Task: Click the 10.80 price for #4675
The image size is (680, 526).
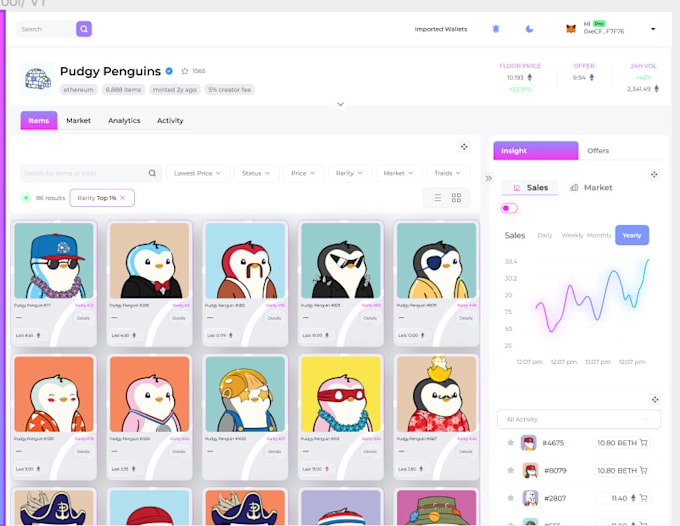Action: tap(617, 443)
